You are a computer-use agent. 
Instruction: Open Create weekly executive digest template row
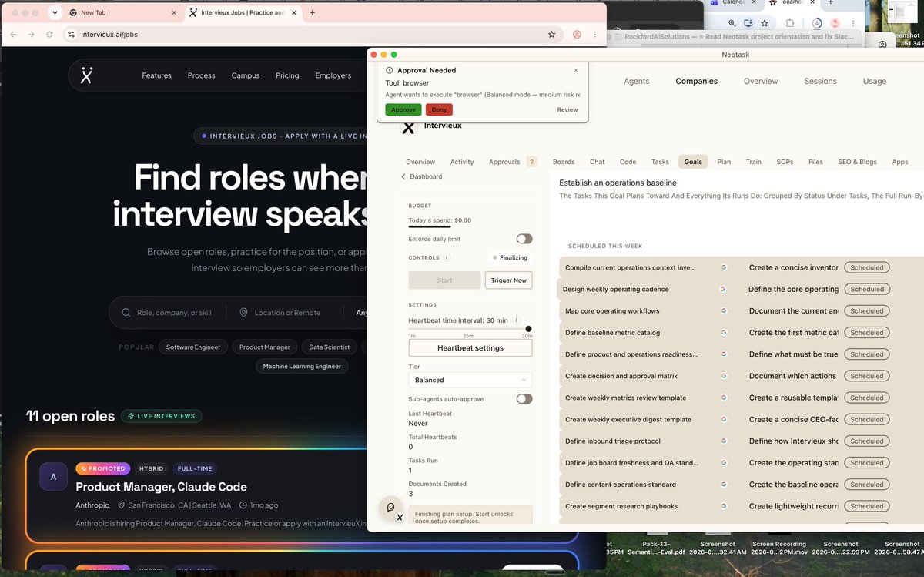pyautogui.click(x=741, y=419)
